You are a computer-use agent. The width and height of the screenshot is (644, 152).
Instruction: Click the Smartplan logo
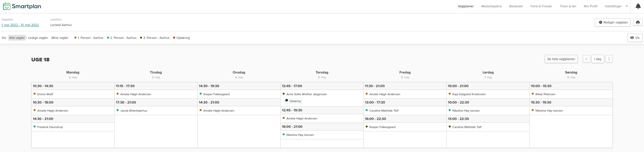pyautogui.click(x=22, y=6)
